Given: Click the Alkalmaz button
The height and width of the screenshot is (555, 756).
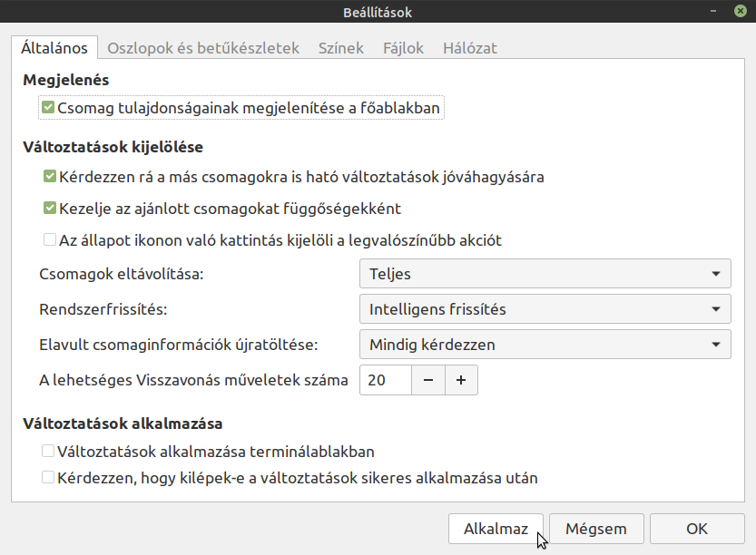Looking at the screenshot, I should pos(496,529).
